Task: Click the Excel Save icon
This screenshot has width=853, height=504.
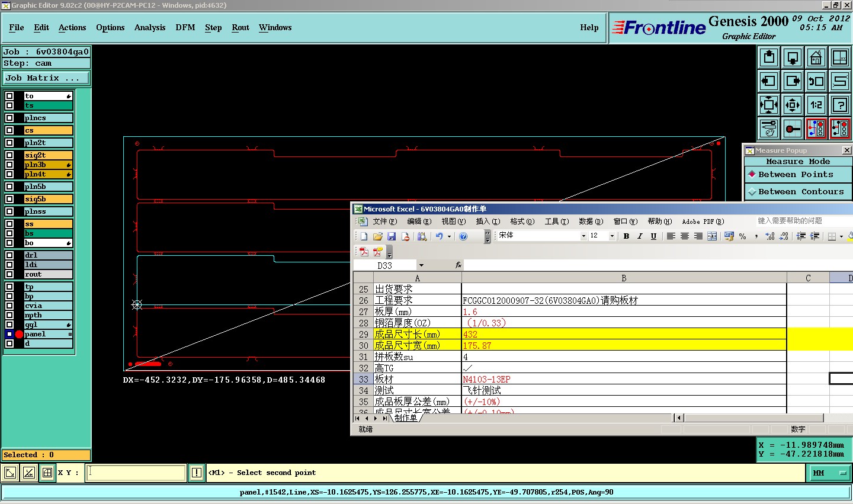Action: click(x=392, y=236)
